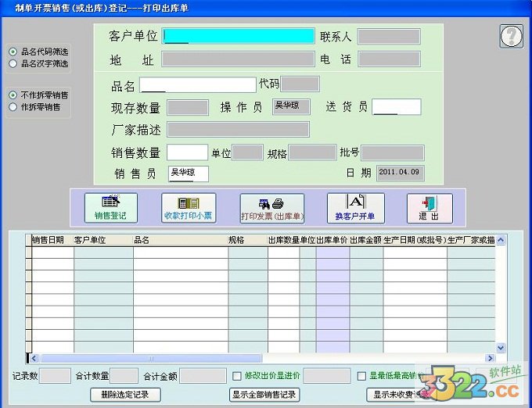Click the 联系人 contact field
Viewport: 532px width, 408px height.
(x=389, y=36)
